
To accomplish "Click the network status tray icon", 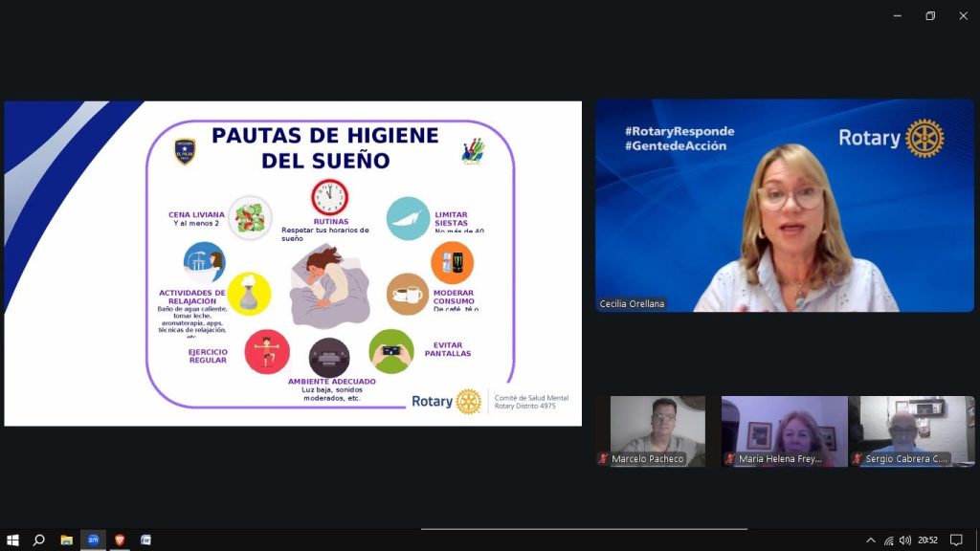I will click(x=888, y=540).
